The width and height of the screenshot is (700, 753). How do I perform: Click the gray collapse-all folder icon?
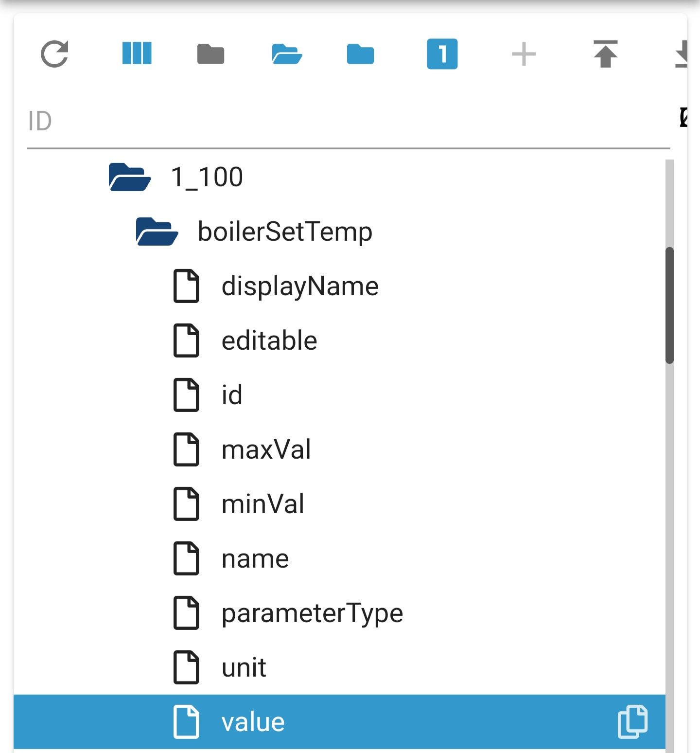[210, 54]
